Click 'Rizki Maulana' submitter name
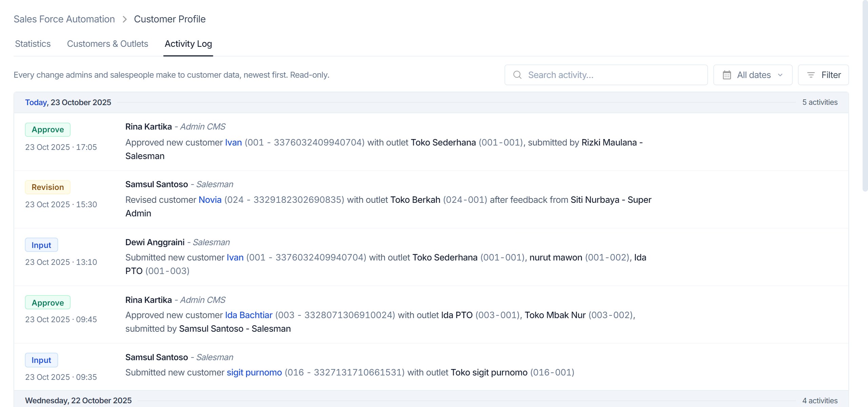 609,142
